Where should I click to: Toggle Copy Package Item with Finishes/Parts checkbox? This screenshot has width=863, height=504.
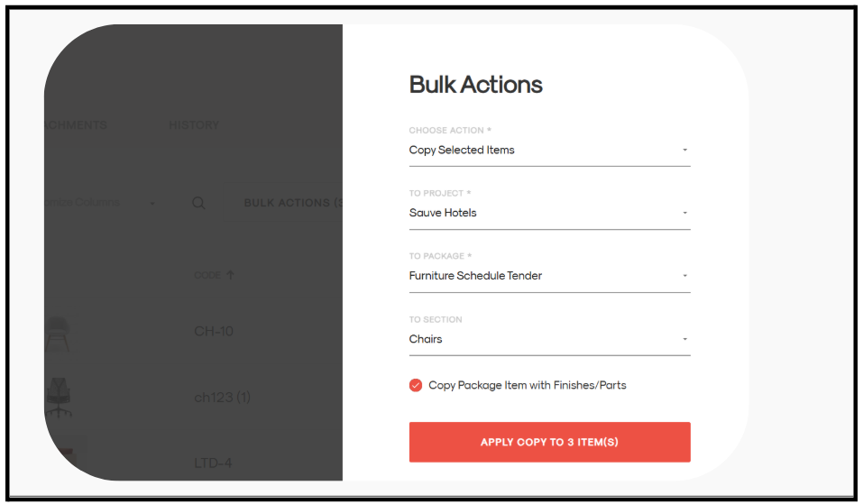[x=416, y=385]
